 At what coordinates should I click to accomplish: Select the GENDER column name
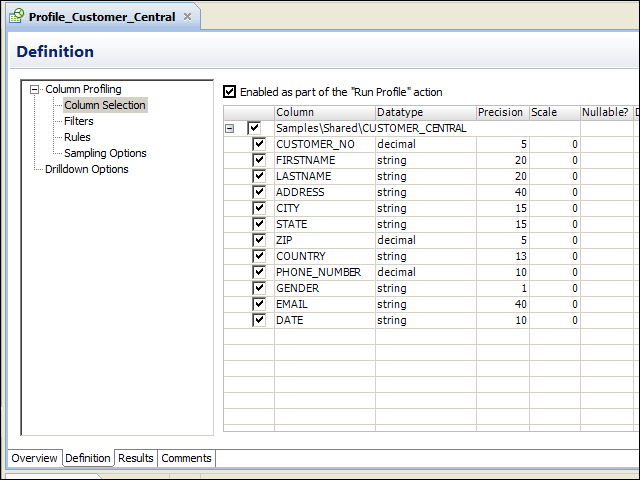point(297,288)
